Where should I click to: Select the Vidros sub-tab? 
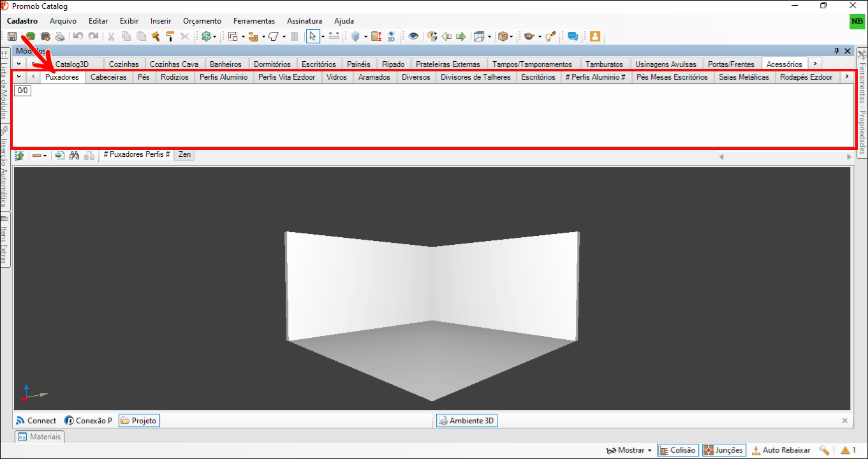coord(337,77)
